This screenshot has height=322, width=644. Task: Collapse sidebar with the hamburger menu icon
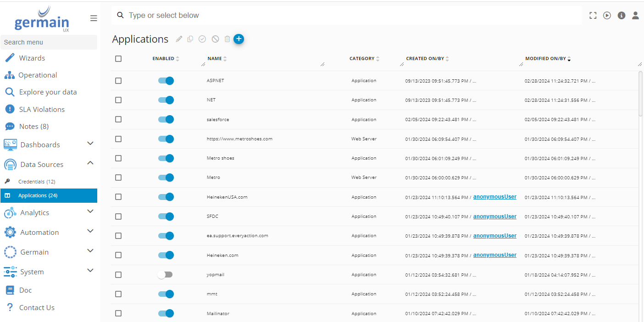[94, 18]
